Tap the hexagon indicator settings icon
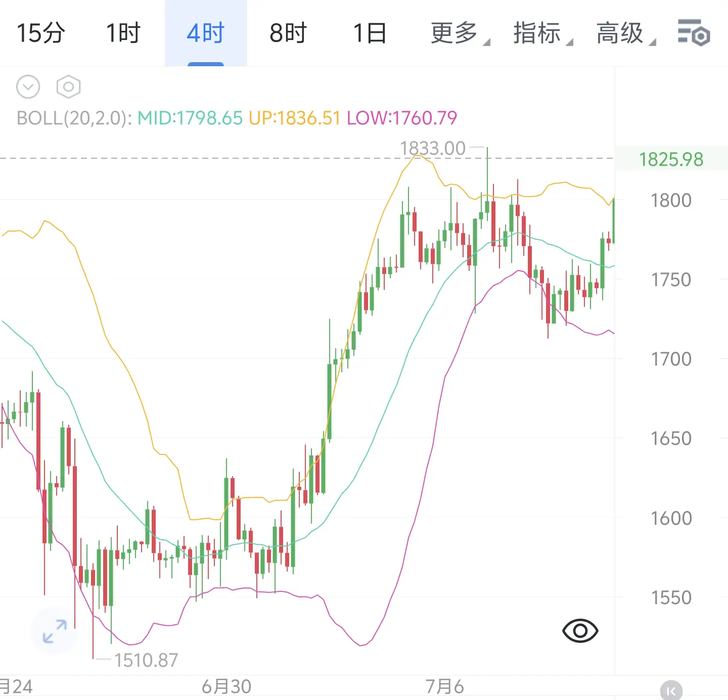Screen dimensions: 728x700 coord(68,87)
